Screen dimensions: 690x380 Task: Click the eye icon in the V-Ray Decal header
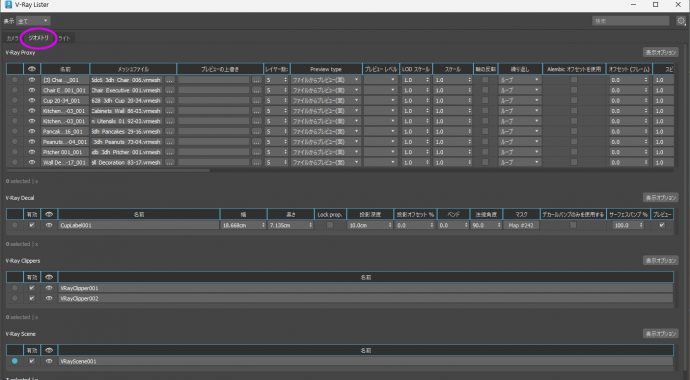[x=49, y=214]
